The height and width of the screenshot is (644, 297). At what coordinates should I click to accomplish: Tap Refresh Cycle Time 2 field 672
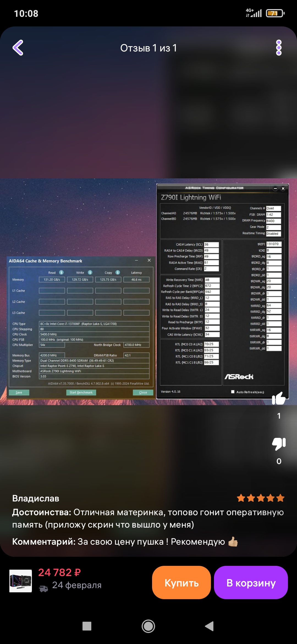point(212,286)
